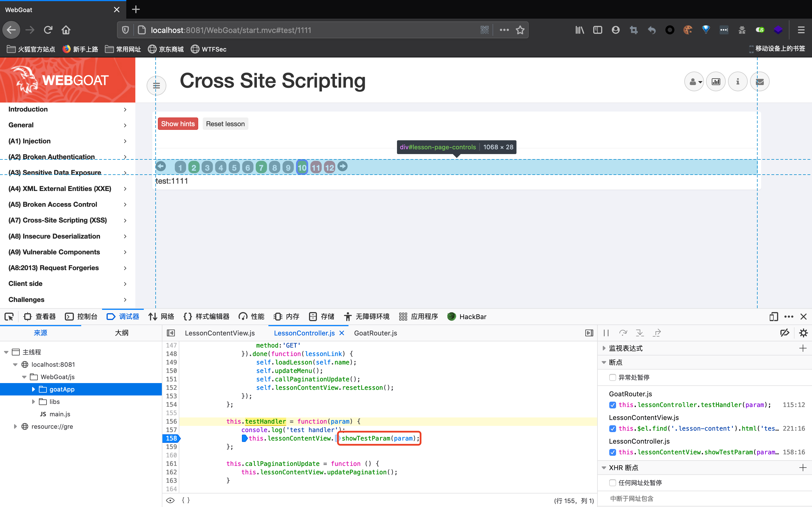
Task: Click the WebGoat mail envelope icon
Action: [x=760, y=81]
